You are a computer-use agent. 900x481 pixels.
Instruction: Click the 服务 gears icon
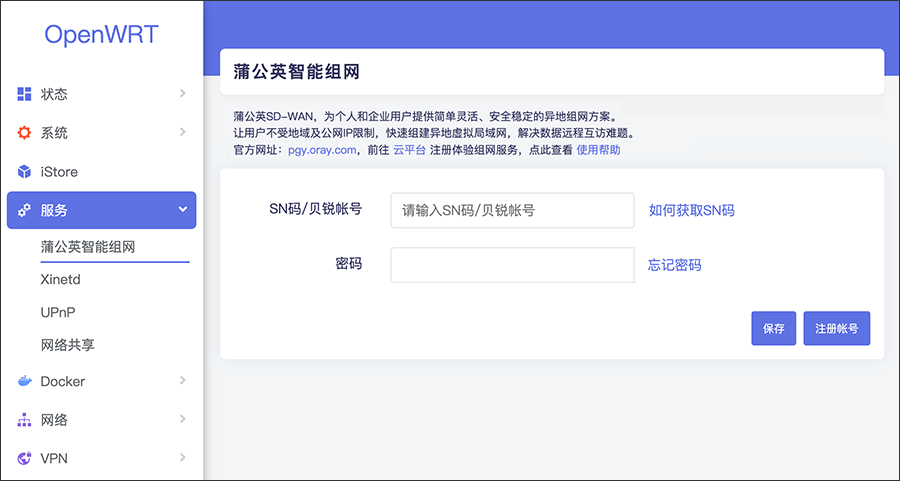tap(24, 210)
